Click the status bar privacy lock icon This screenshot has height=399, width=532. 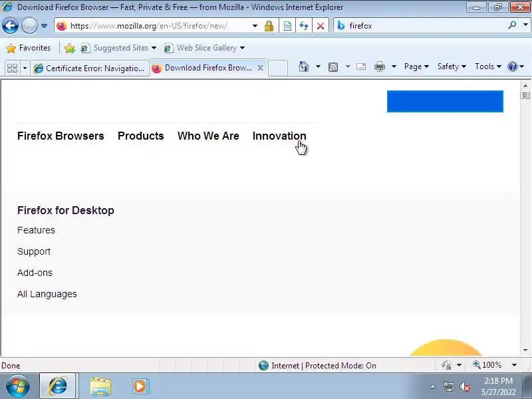pyautogui.click(x=446, y=365)
